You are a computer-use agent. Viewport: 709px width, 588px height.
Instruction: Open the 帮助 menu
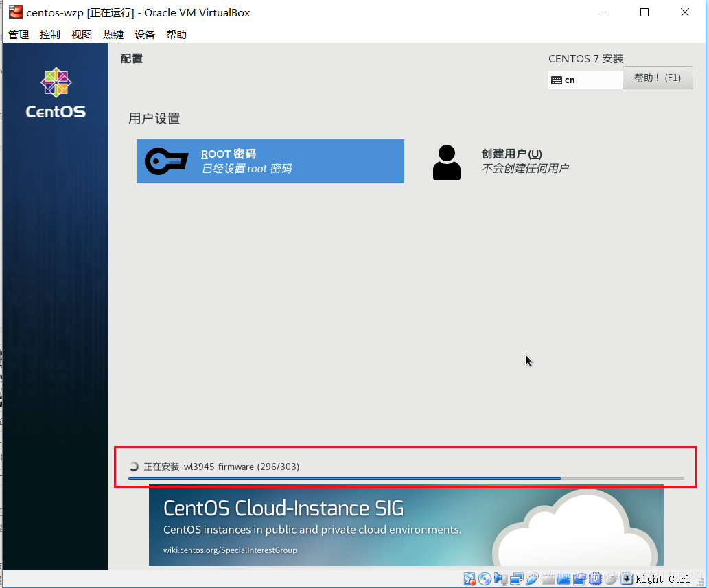176,35
